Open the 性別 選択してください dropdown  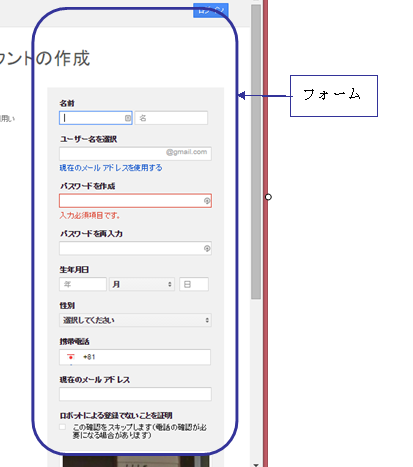[135, 320]
